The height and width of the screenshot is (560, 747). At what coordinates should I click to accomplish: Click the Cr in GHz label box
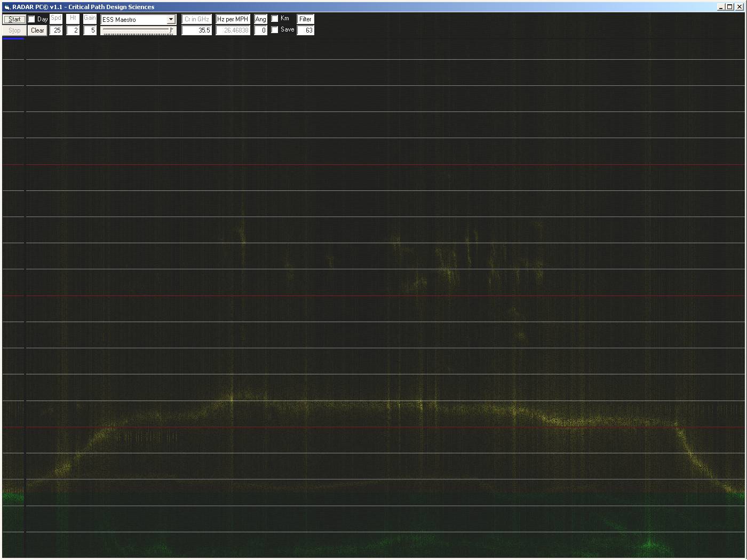197,19
